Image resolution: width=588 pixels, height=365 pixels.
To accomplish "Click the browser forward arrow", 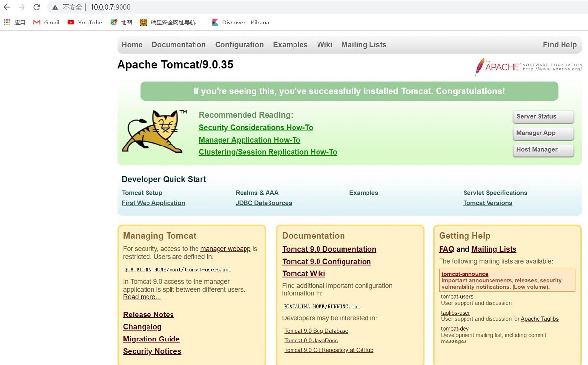I will pyautogui.click(x=22, y=7).
